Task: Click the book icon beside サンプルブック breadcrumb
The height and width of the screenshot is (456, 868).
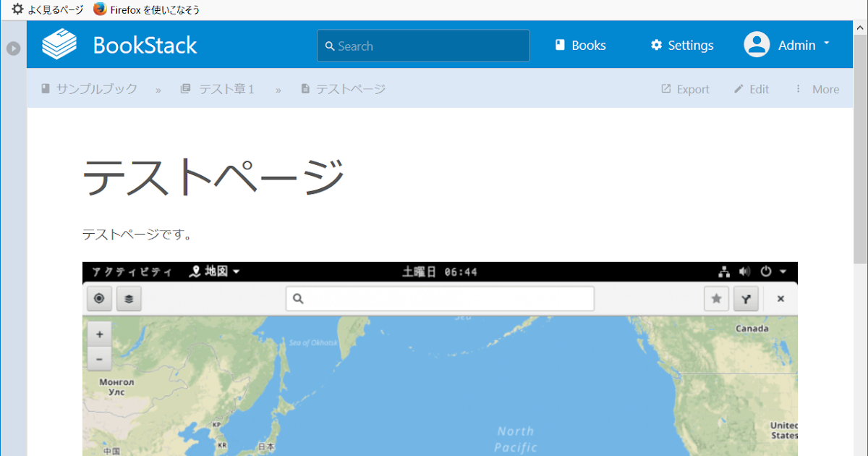Action: tap(46, 88)
